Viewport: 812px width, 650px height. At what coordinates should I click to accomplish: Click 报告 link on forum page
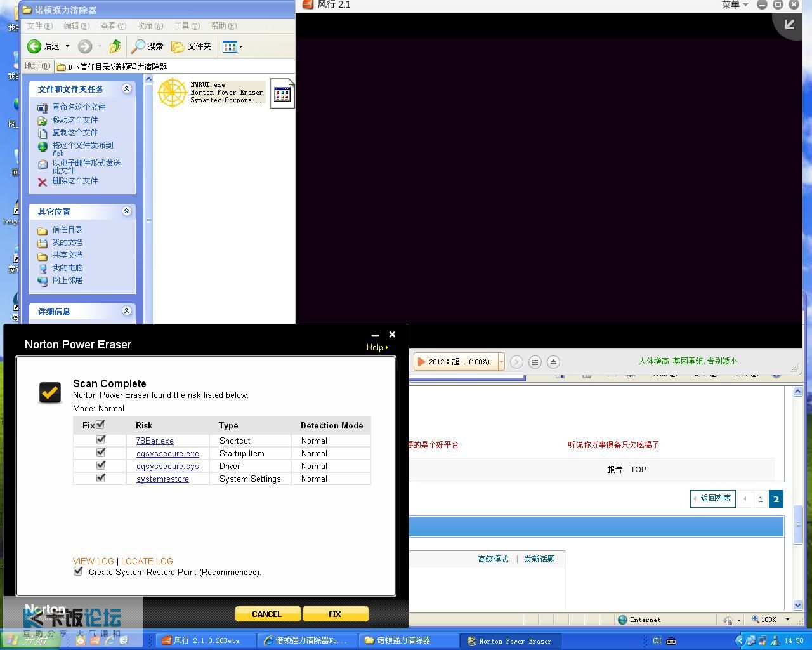point(615,469)
